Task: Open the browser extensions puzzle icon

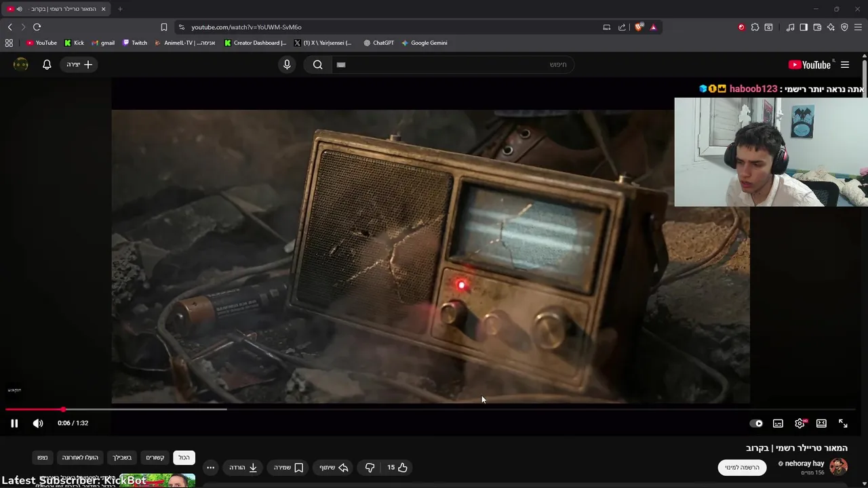Action: 755,27
